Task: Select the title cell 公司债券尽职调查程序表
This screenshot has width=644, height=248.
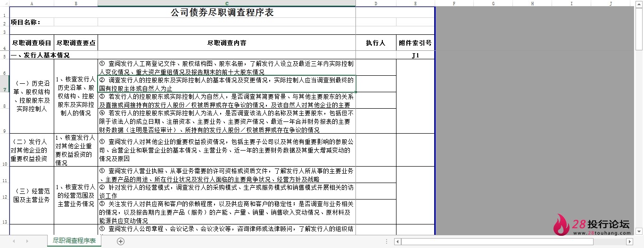Action: (222, 12)
